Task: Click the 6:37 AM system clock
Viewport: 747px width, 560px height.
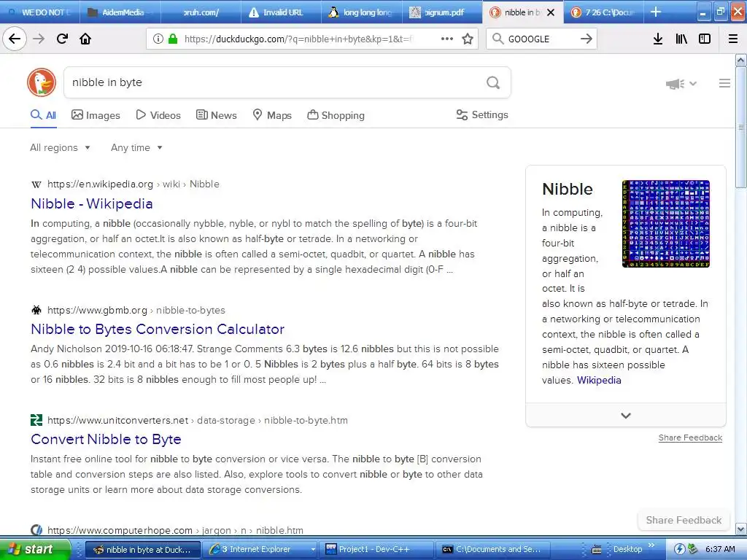Action: [x=720, y=550]
